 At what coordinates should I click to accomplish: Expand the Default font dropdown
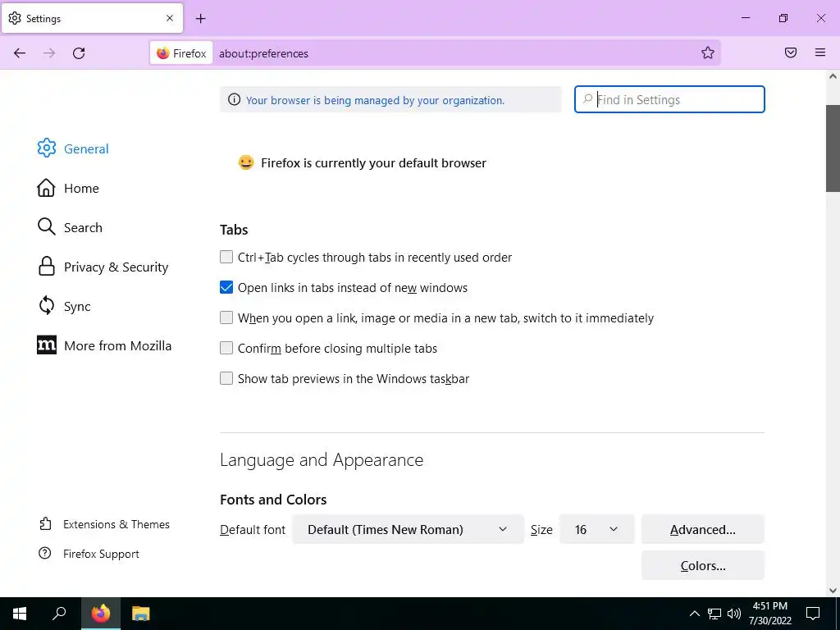[408, 529]
